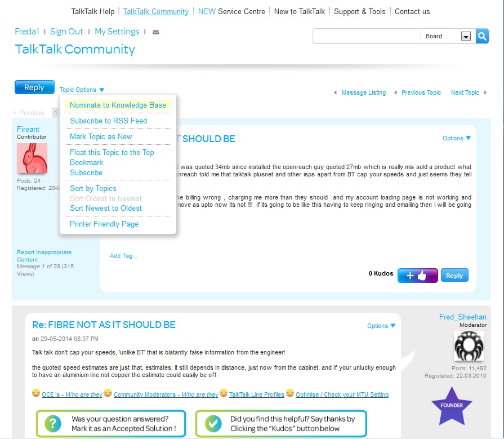Collapse the Topic Options dropdown
Viewport: 504px width, 439px height.
pyautogui.click(x=82, y=90)
